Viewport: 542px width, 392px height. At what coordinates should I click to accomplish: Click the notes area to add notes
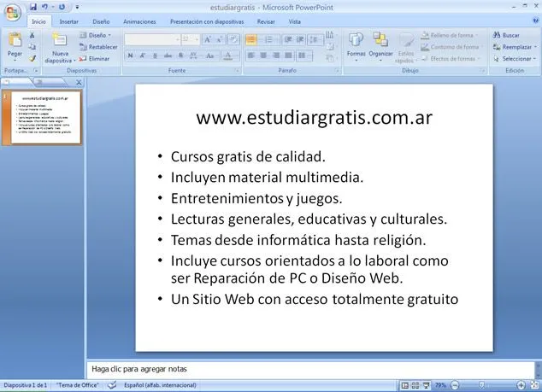tap(310, 369)
